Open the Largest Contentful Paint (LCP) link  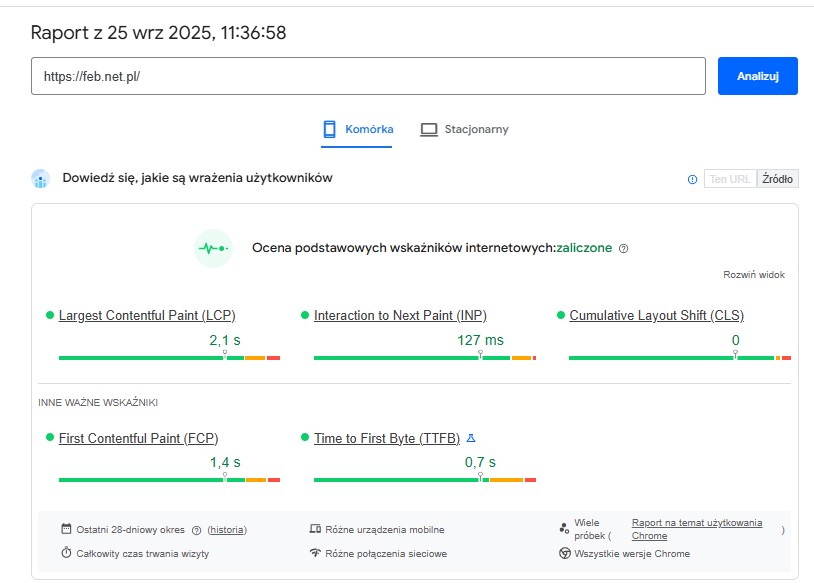147,315
